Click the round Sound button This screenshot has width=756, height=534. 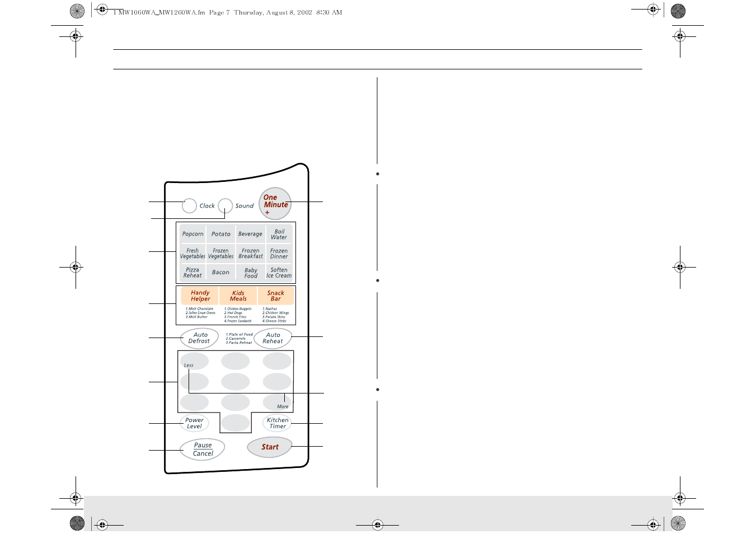[x=225, y=205]
